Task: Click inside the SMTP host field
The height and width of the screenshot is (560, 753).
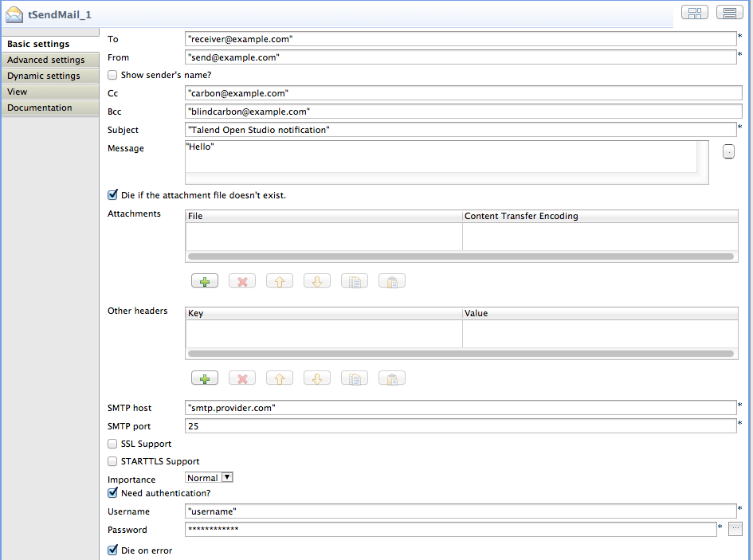Action: pyautogui.click(x=460, y=408)
